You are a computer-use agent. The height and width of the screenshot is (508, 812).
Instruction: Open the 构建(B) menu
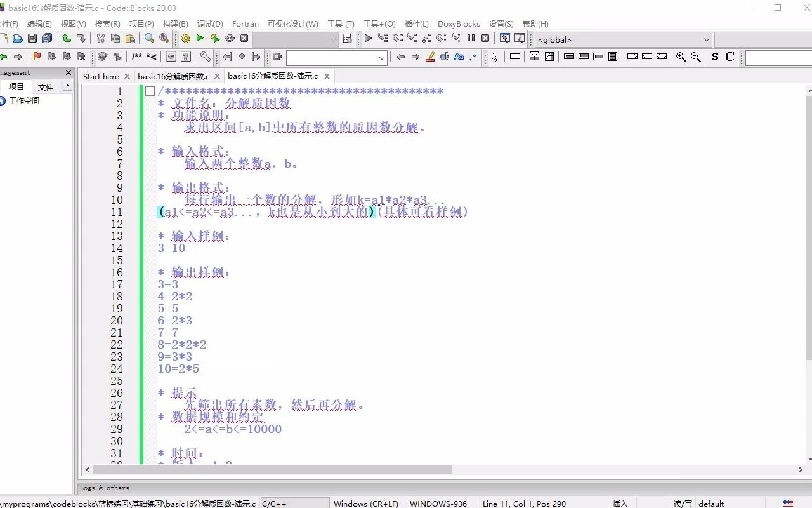175,23
